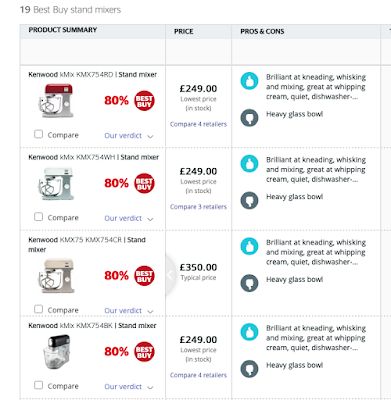Click Best Buy badge for KMX754WH mixer
This screenshot has height=400, width=391.
pos(144,183)
